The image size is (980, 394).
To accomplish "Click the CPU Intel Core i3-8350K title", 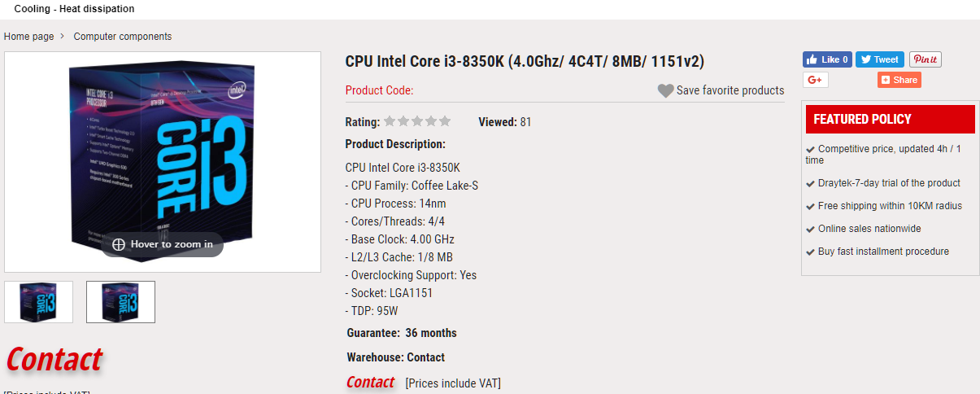I will coord(525,61).
